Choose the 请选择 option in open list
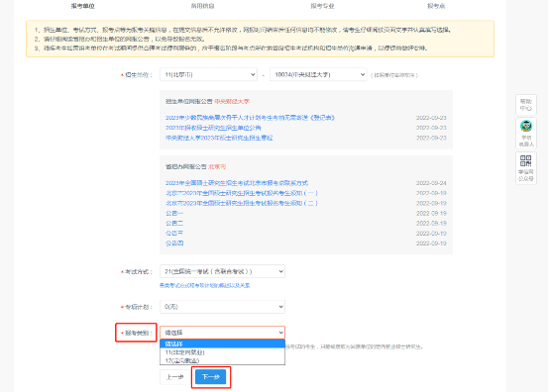Viewport: 549px width, 392px height. point(222,343)
